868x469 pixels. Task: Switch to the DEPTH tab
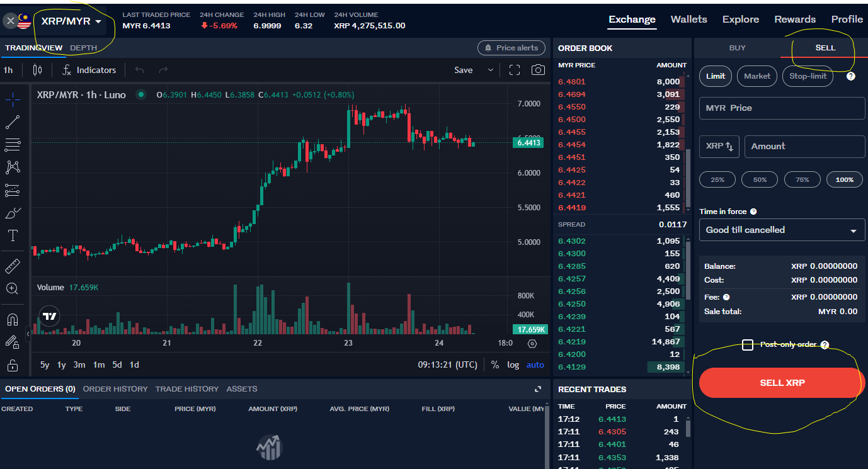(84, 48)
